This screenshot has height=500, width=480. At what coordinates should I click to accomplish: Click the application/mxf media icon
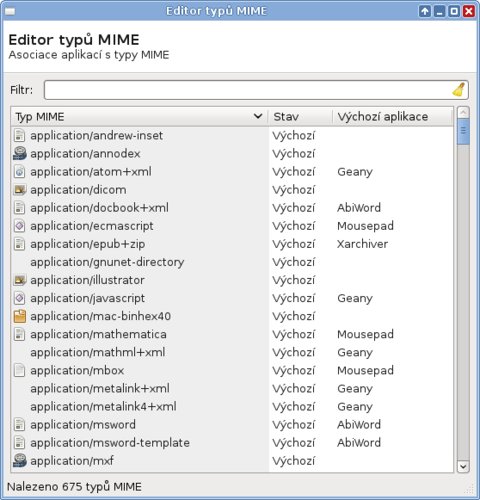click(x=20, y=461)
